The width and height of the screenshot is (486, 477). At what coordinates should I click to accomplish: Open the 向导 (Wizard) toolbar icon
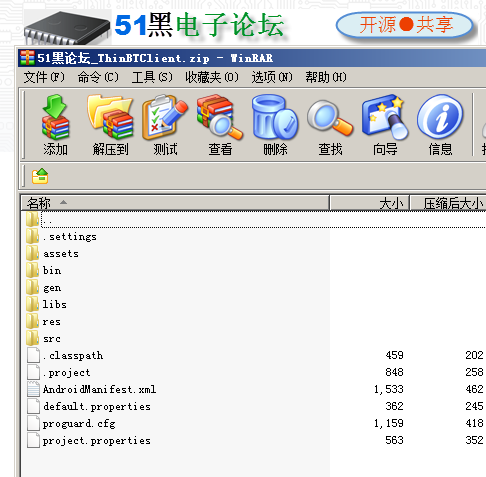point(385,117)
